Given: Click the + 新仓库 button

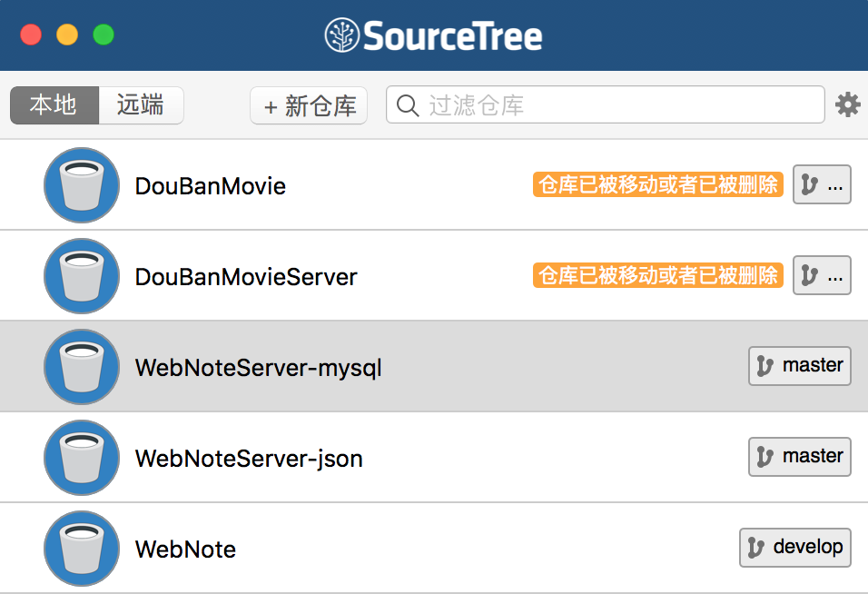Looking at the screenshot, I should tap(309, 106).
